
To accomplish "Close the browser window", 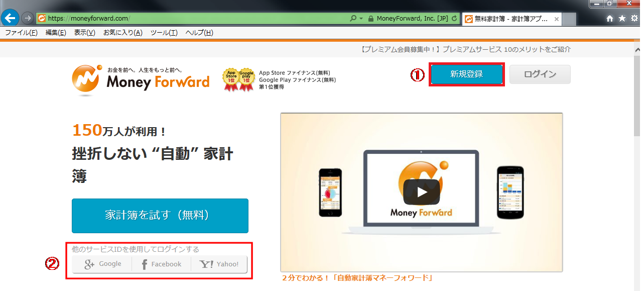I will pyautogui.click(x=629, y=4).
